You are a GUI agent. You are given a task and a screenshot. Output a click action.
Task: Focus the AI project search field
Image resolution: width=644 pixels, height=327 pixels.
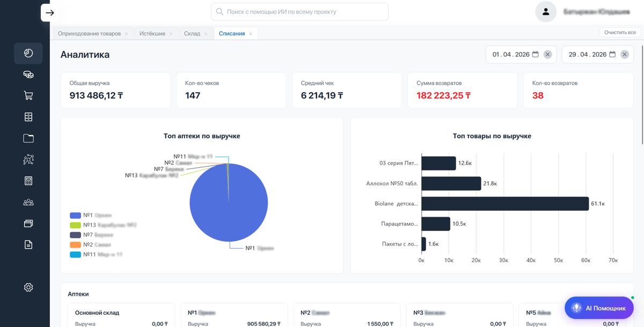(299, 12)
